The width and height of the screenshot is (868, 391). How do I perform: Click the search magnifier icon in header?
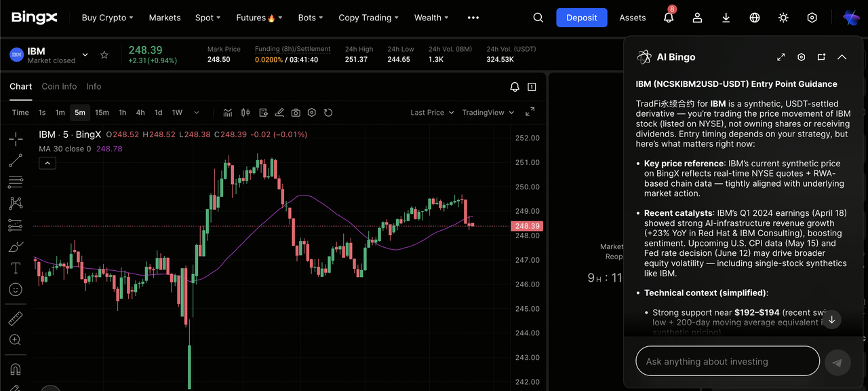click(x=538, y=18)
